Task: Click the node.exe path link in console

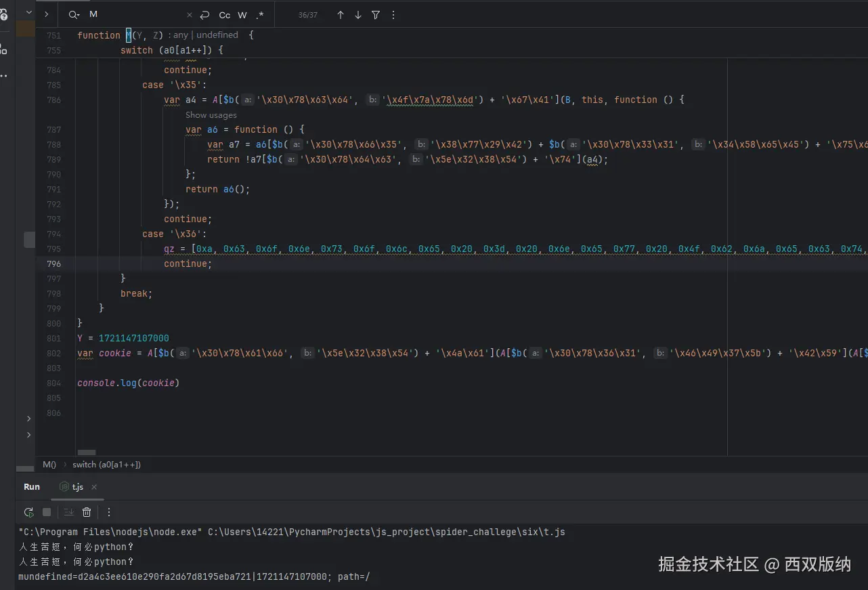Action: [x=110, y=532]
